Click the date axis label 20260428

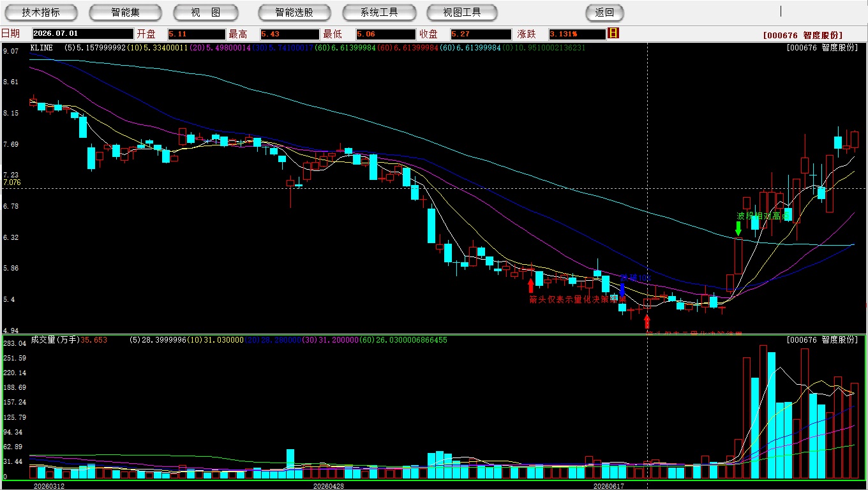point(329,486)
